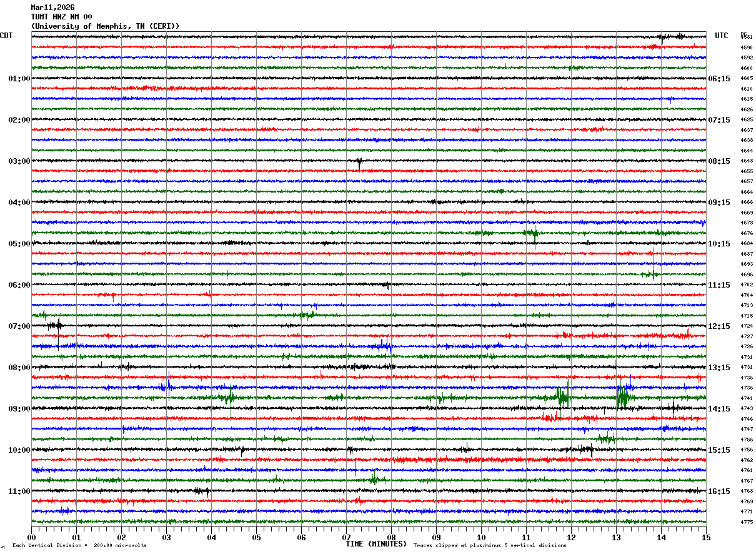Click DC value "4626" in the right column
Viewport: 756px width, 554px height.
tap(746, 109)
